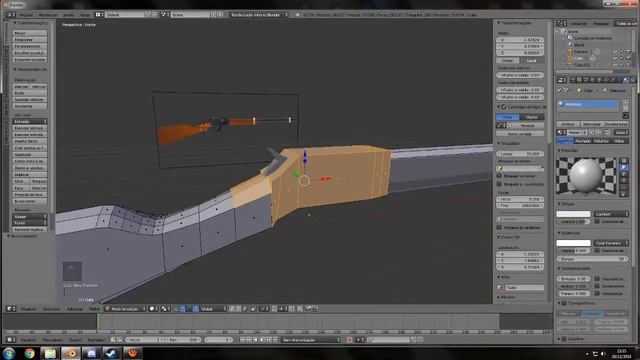Open the viewport shading mode selector
Screen dimensions: 640x360
[x=153, y=309]
